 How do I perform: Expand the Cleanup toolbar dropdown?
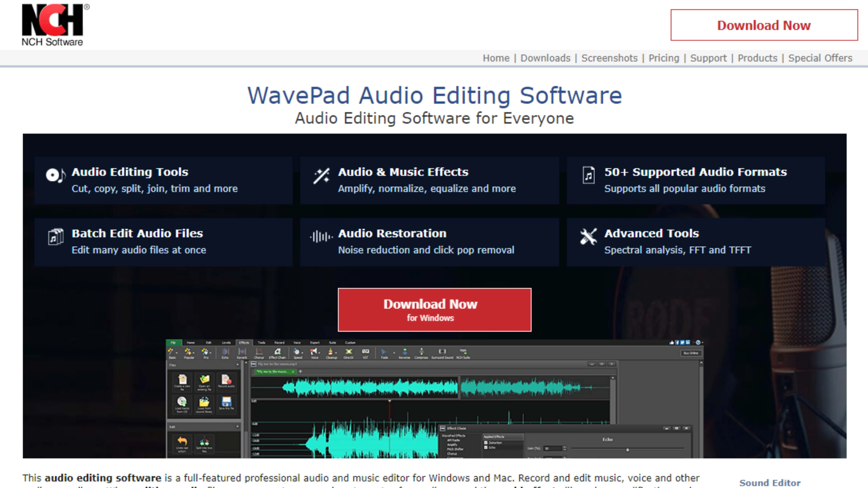pos(336,353)
